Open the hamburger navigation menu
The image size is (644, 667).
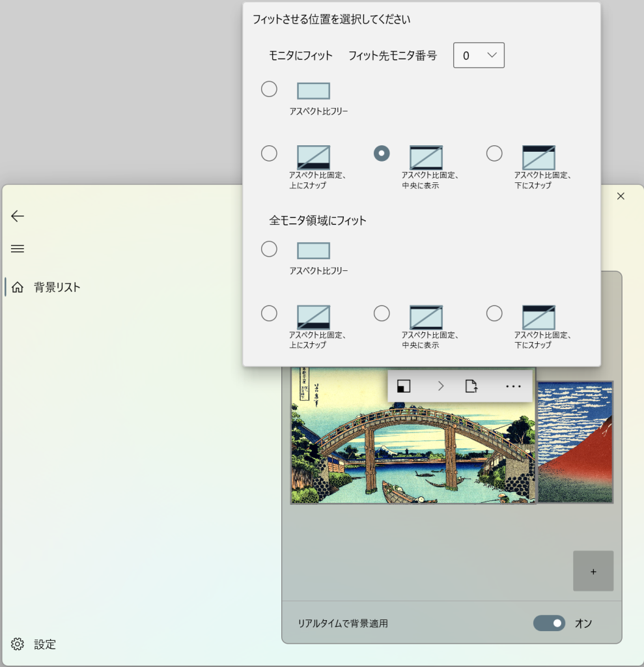pos(18,249)
